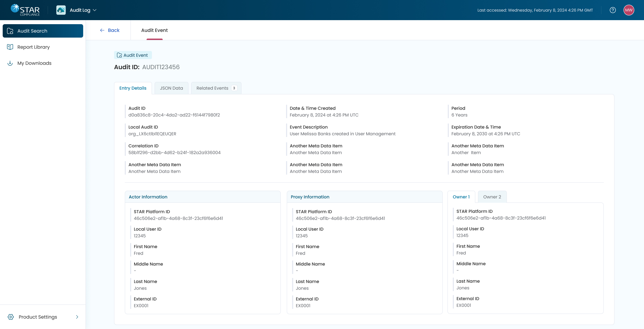Click the Audit Event badge icon
This screenshot has width=644, height=329.
click(x=119, y=55)
